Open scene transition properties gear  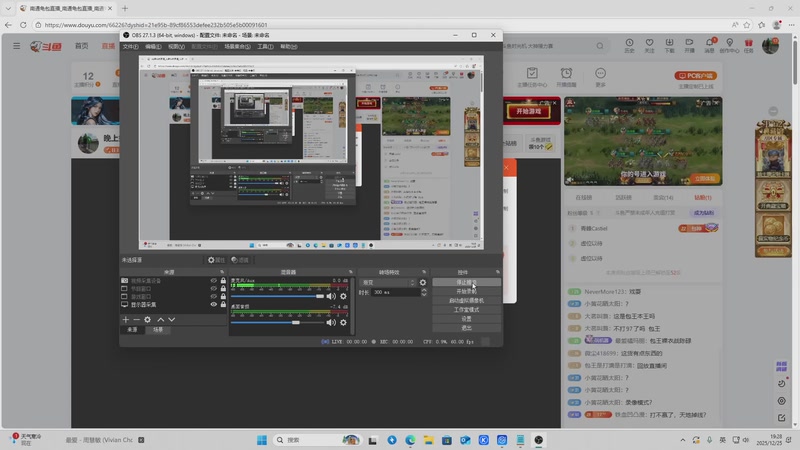point(422,282)
